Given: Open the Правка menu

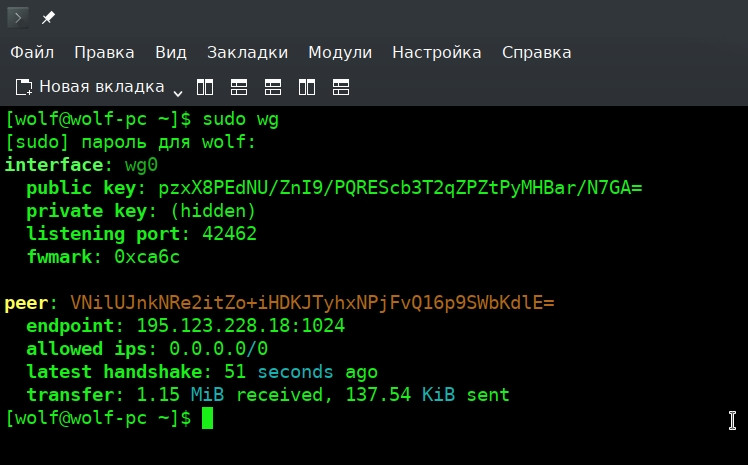Looking at the screenshot, I should [104, 52].
